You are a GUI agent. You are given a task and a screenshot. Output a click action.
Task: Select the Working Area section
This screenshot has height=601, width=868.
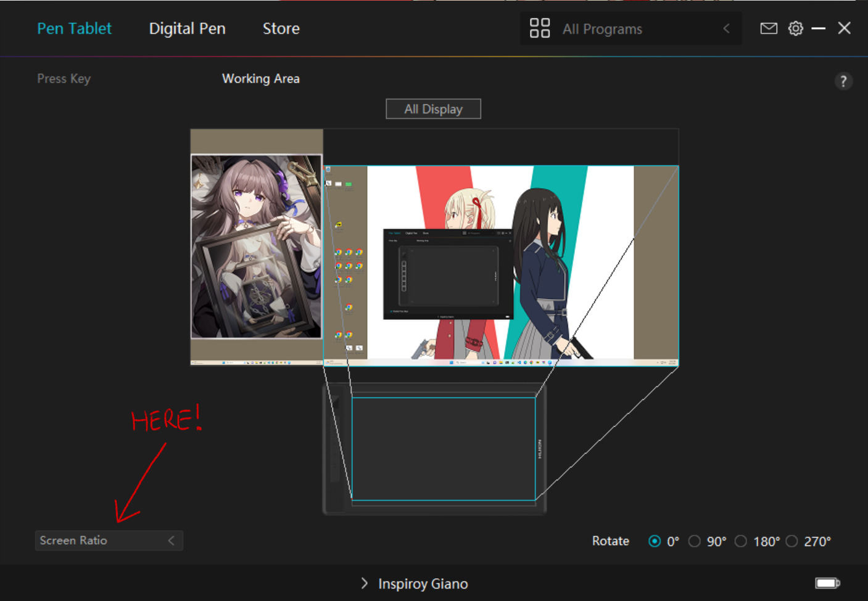click(x=261, y=79)
